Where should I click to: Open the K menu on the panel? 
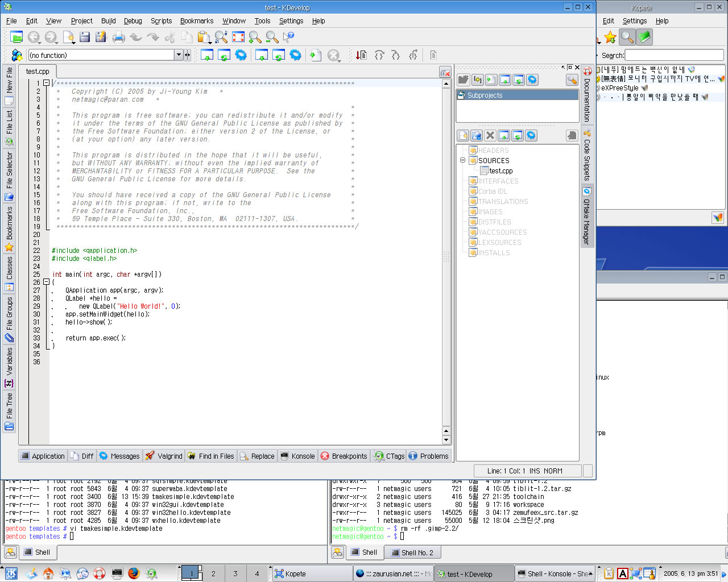[x=11, y=573]
